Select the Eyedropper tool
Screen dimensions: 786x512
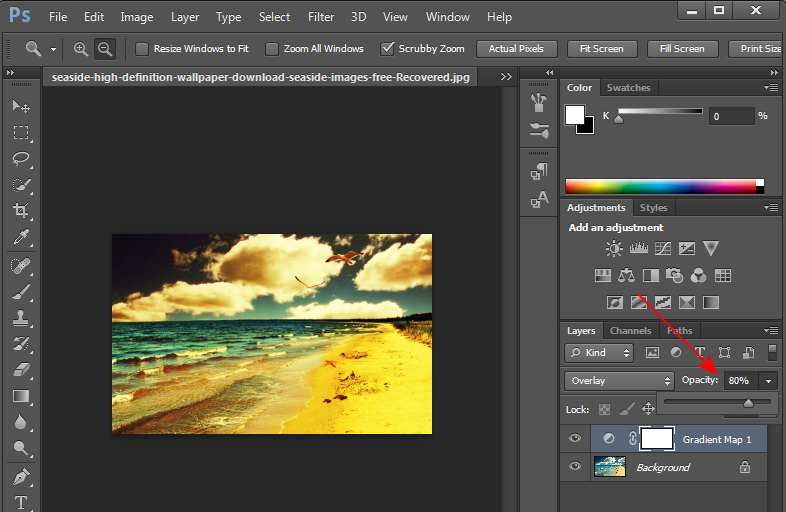(21, 238)
